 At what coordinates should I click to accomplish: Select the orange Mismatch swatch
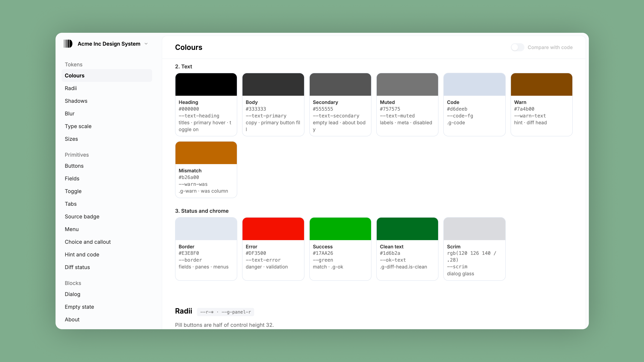click(206, 153)
